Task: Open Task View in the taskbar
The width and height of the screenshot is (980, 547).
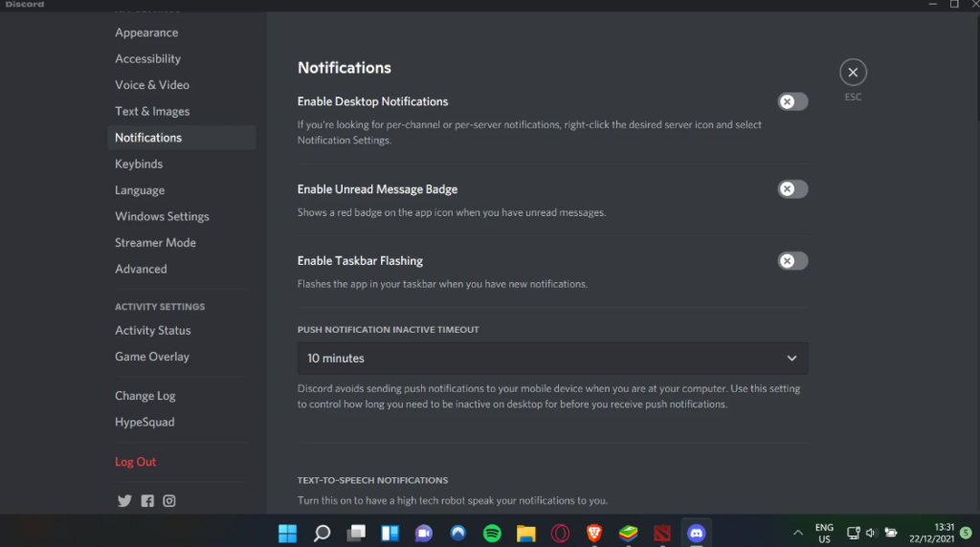Action: point(356,534)
